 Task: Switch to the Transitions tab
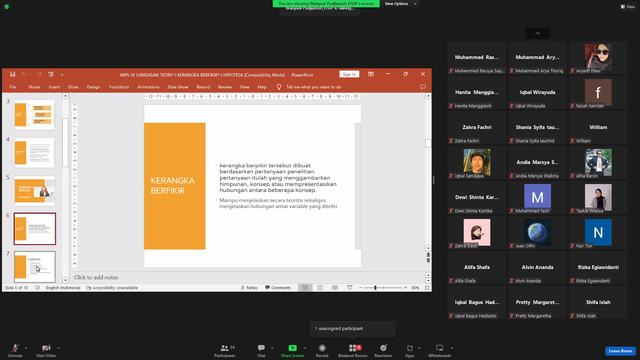point(119,87)
